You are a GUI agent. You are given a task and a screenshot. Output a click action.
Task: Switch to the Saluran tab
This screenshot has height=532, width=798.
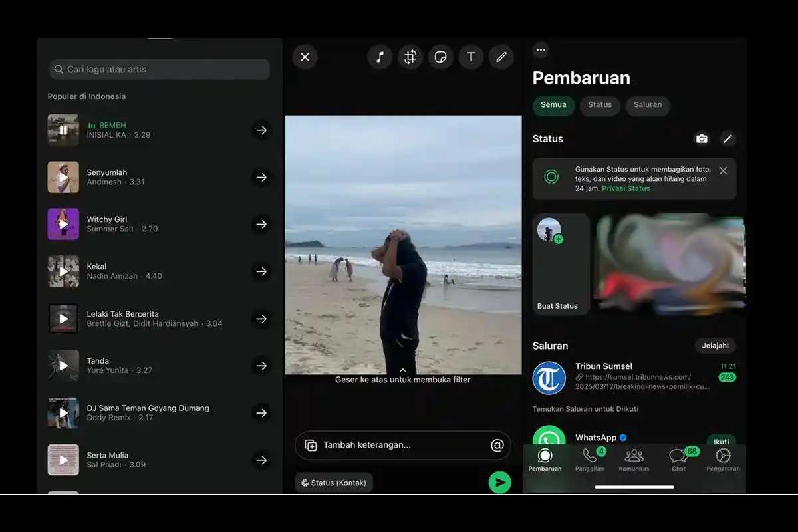click(647, 105)
